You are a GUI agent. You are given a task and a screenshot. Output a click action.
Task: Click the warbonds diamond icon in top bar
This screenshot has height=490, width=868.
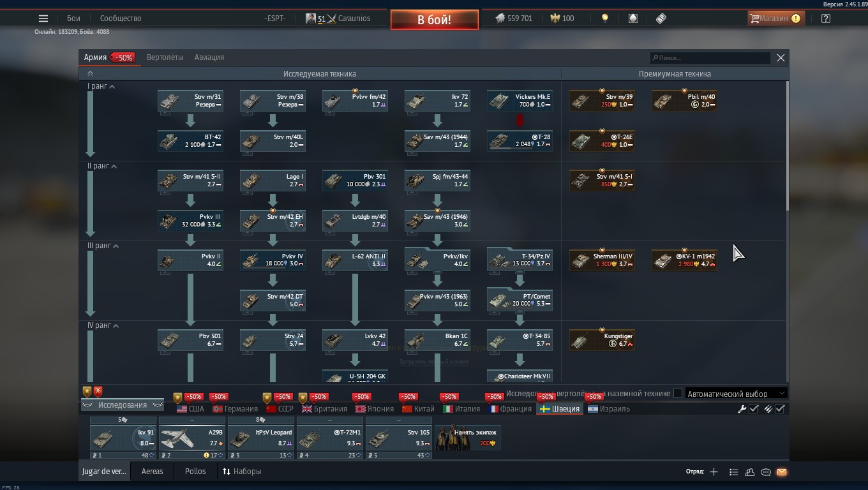click(x=632, y=19)
